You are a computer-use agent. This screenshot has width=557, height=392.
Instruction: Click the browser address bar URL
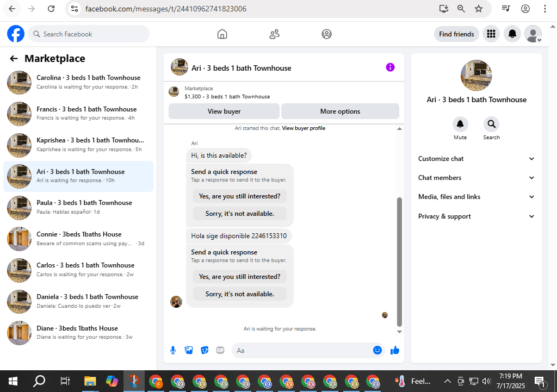(x=166, y=9)
